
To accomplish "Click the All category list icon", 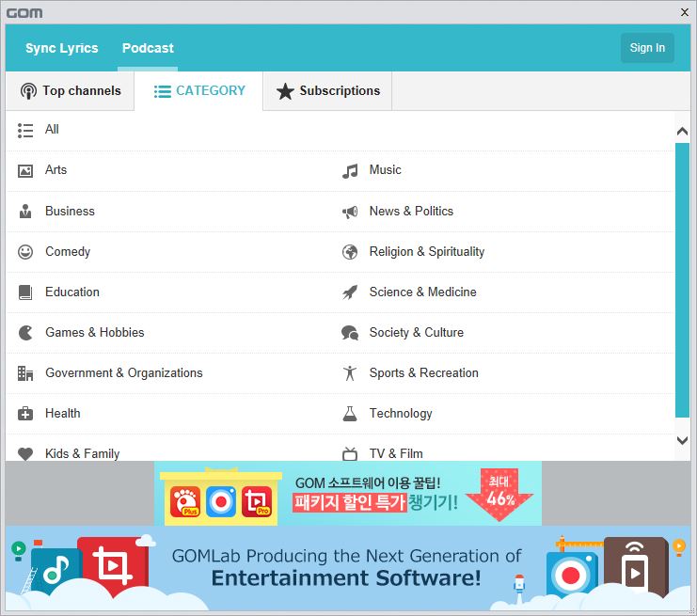I will coord(25,131).
